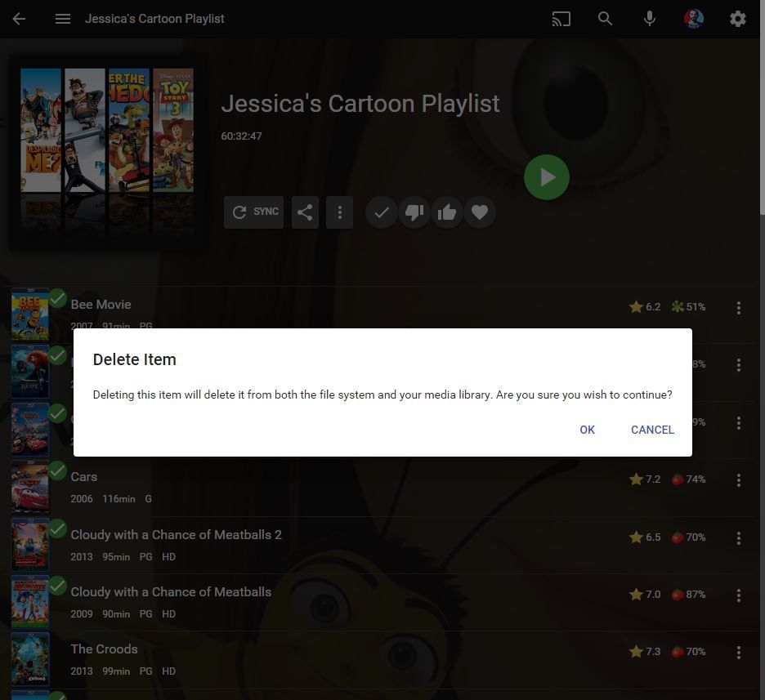Click CANCEL in Delete Item dialog
765x700 pixels.
(x=652, y=430)
